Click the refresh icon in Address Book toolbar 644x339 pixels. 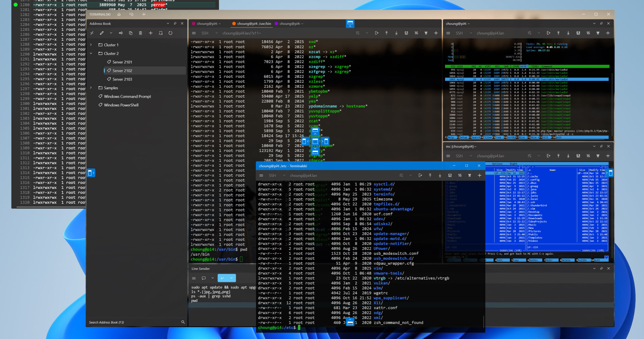tap(170, 33)
